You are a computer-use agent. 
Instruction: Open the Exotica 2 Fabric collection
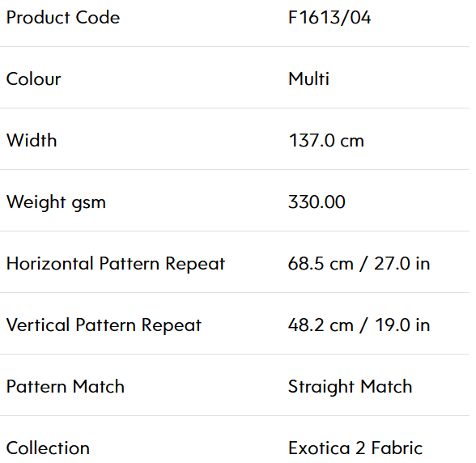pyautogui.click(x=355, y=448)
